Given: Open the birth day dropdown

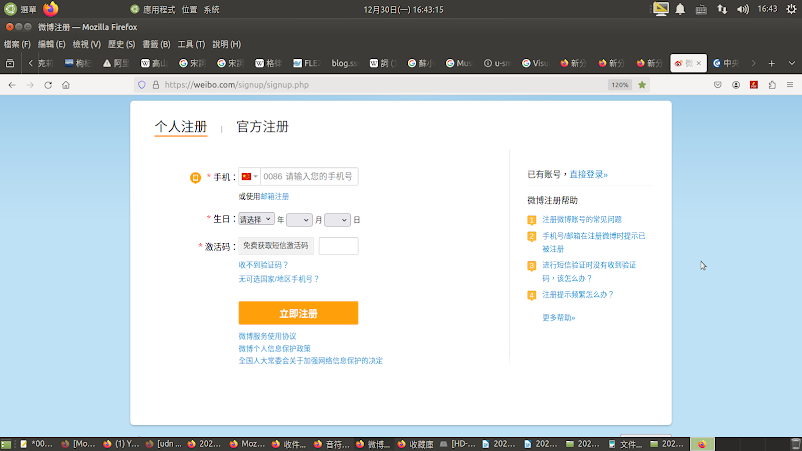Looking at the screenshot, I should (337, 220).
